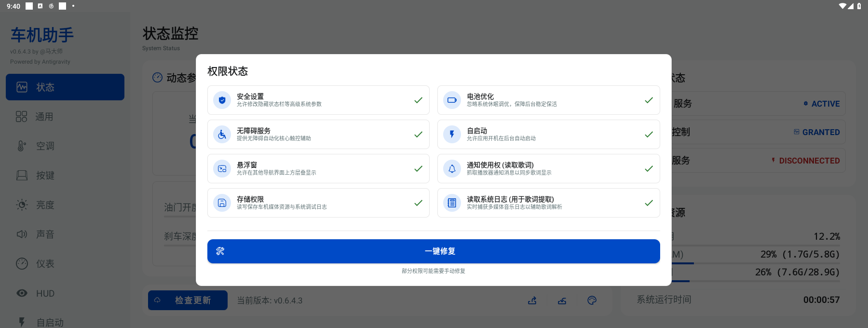Toggle the checkmark for 存储权限
This screenshot has height=328, width=868.
coord(419,203)
